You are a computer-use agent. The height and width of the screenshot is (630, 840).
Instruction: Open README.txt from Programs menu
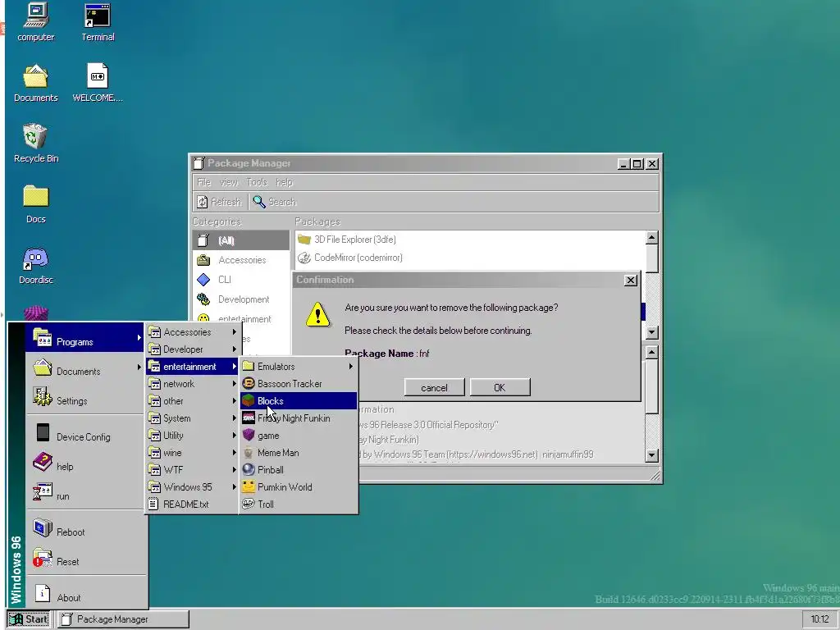coord(193,504)
